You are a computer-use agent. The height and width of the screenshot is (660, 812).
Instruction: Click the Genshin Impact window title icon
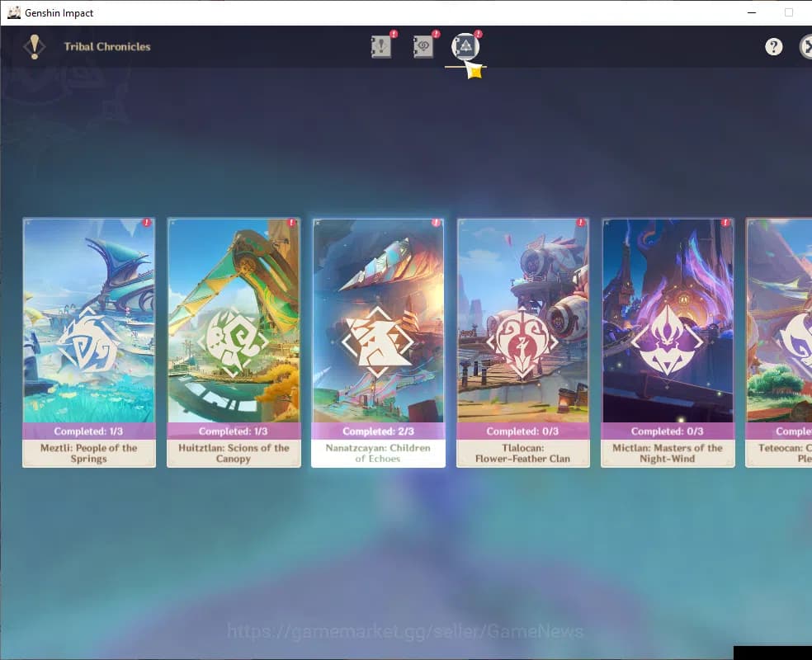tap(14, 12)
